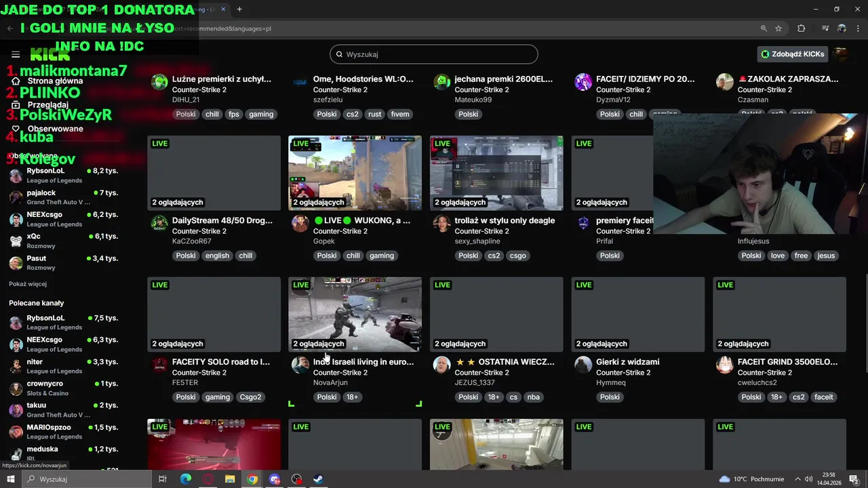The image size is (868, 488).
Task: Open Przeglądaj in the sidebar
Action: pos(47,105)
